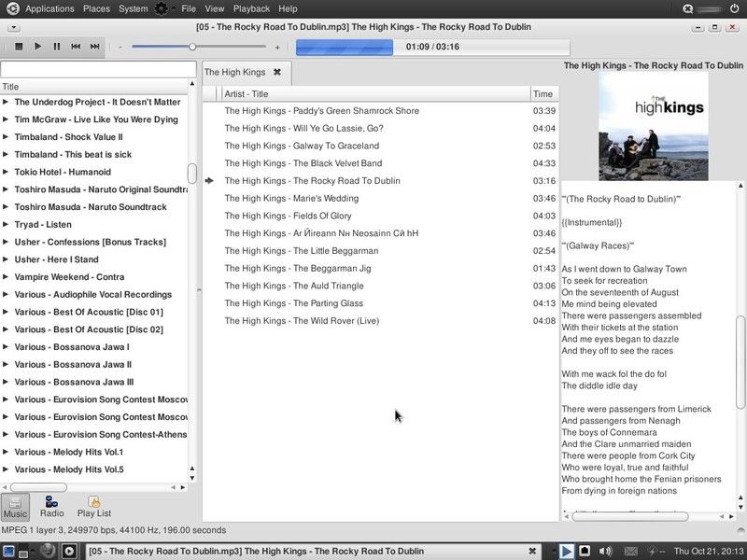
Task: Select track Marie's Wedding
Action: click(380, 198)
